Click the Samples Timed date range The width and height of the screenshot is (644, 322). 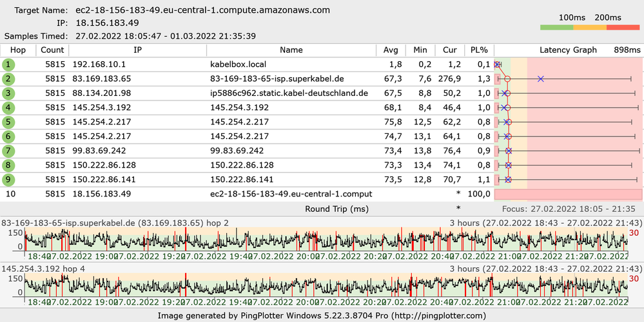[x=166, y=36]
